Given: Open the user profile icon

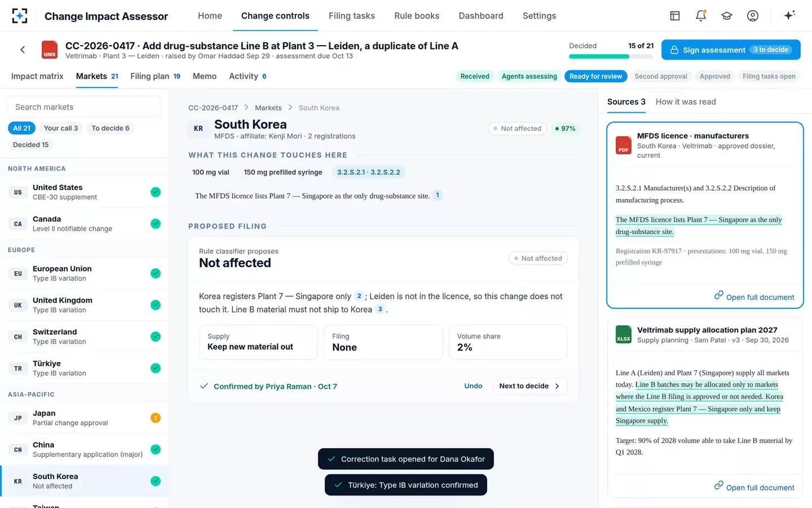Looking at the screenshot, I should pos(753,16).
